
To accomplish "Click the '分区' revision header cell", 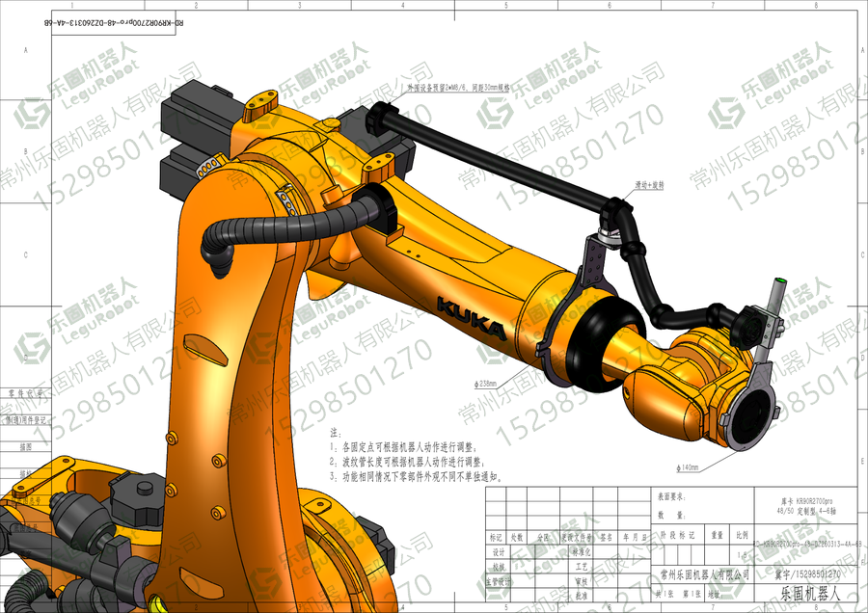I will tap(543, 537).
